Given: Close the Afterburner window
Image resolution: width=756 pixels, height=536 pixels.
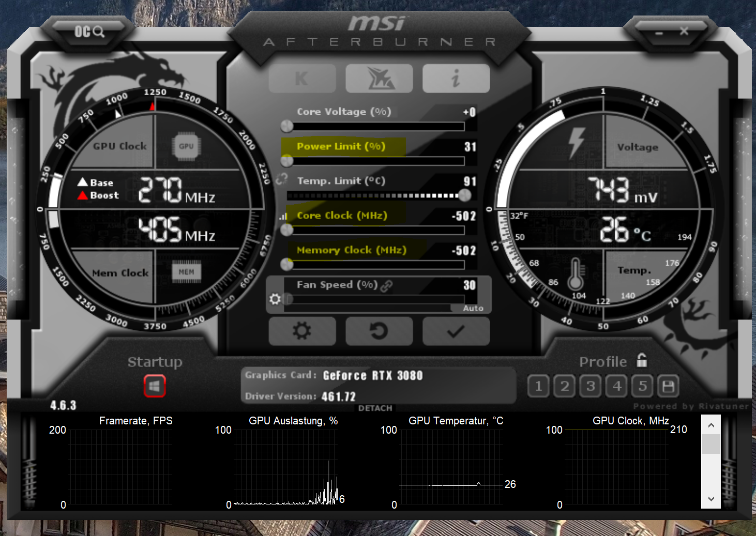Looking at the screenshot, I should pyautogui.click(x=684, y=31).
